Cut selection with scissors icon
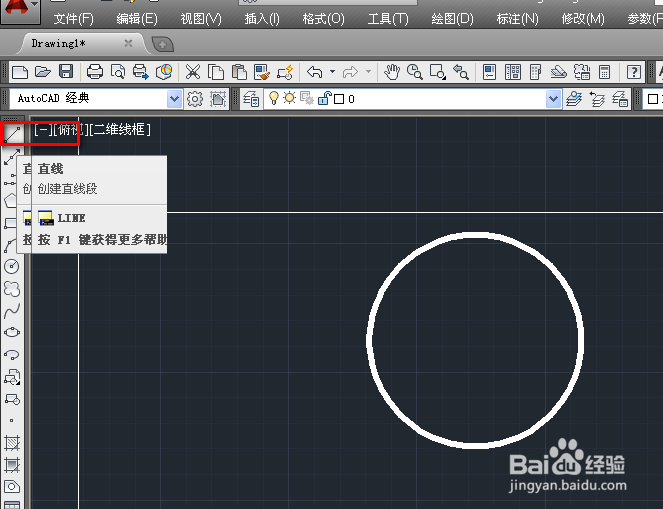The image size is (663, 509). point(193,72)
